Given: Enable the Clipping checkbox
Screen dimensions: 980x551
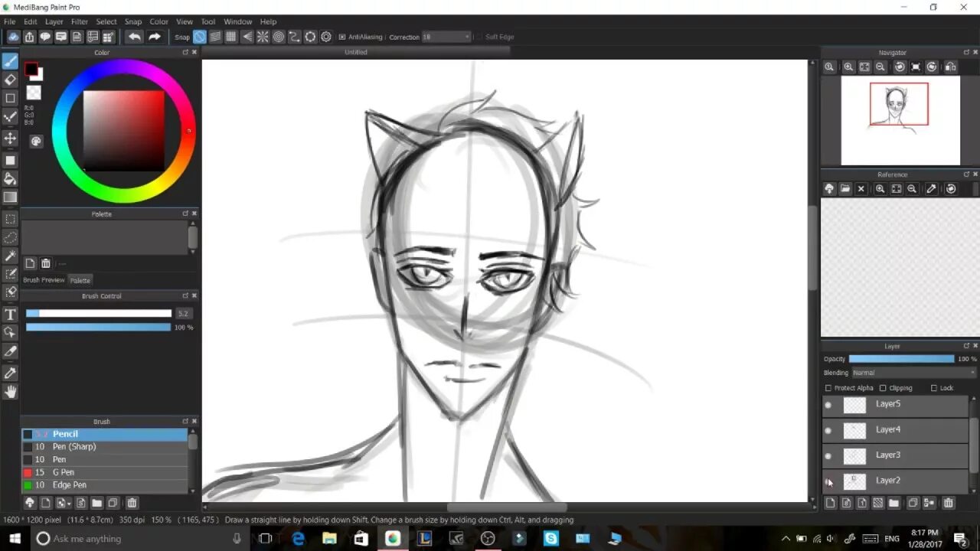Looking at the screenshot, I should [883, 388].
